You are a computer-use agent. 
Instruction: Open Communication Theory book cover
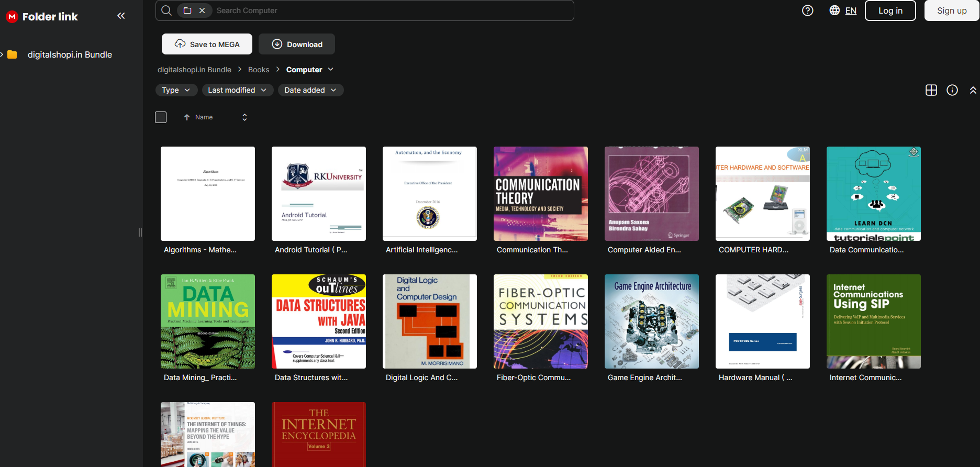pos(541,194)
